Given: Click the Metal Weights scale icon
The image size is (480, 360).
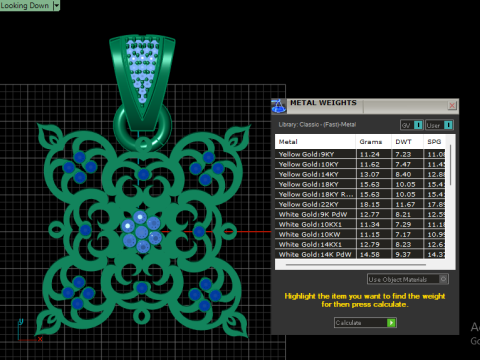Looking at the screenshot, I should point(279,106).
